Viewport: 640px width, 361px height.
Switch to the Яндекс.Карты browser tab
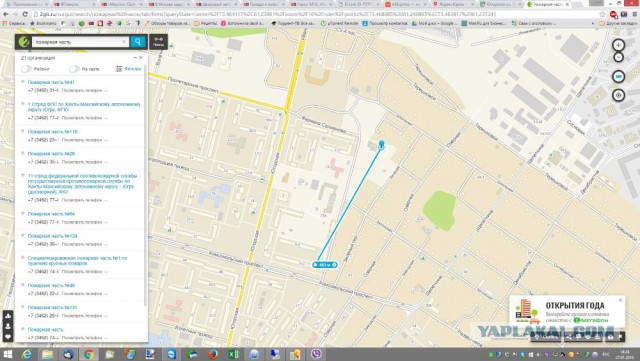[453, 4]
